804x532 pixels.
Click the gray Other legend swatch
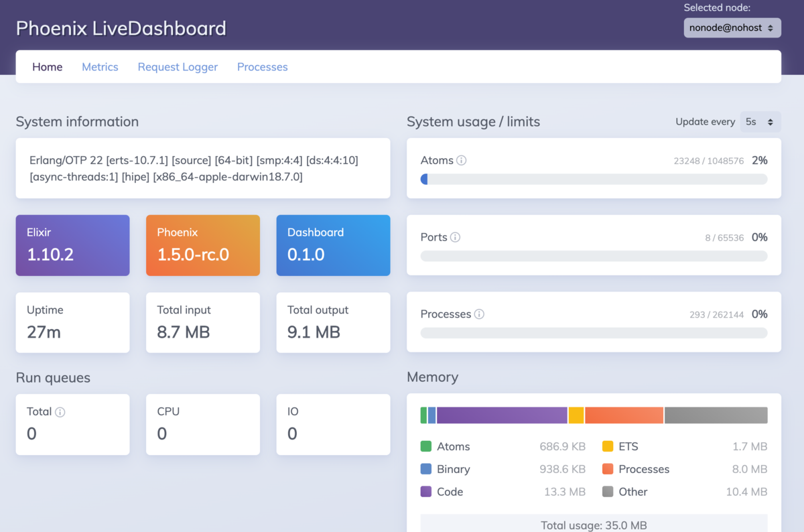(608, 492)
